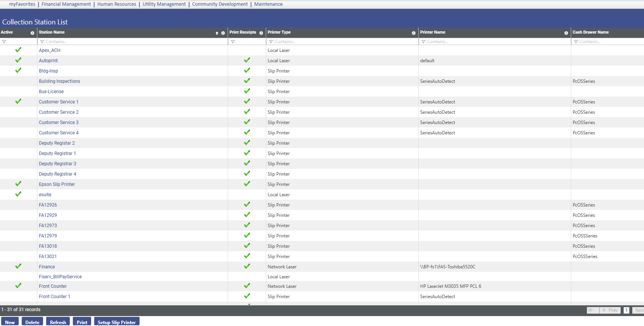Click Cash Drawer Name filter input
This screenshot has width=644, height=326.
611,42
